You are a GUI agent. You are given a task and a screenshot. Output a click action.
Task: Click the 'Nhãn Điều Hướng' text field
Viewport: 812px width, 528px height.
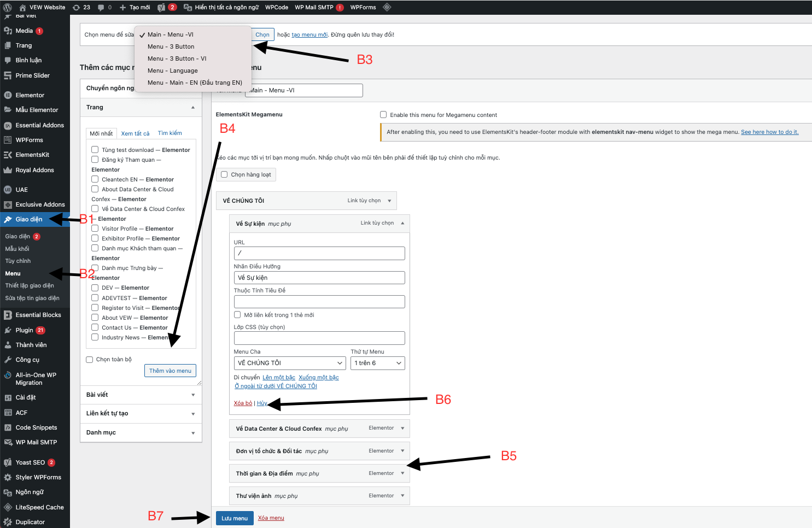[x=319, y=278]
